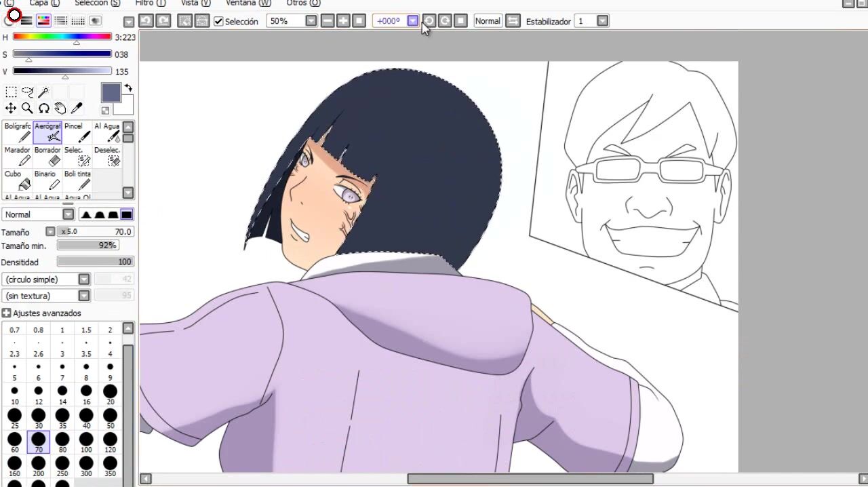Open the Ventana menu

(248, 3)
